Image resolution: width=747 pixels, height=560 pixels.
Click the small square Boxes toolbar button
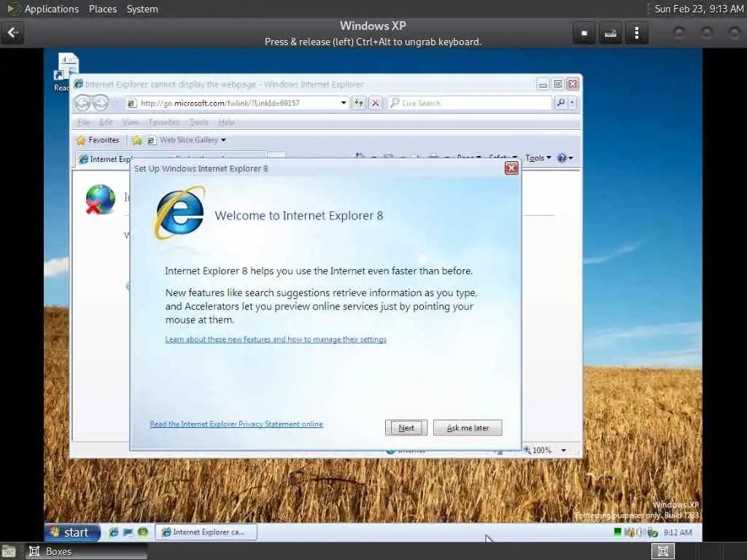[x=584, y=33]
